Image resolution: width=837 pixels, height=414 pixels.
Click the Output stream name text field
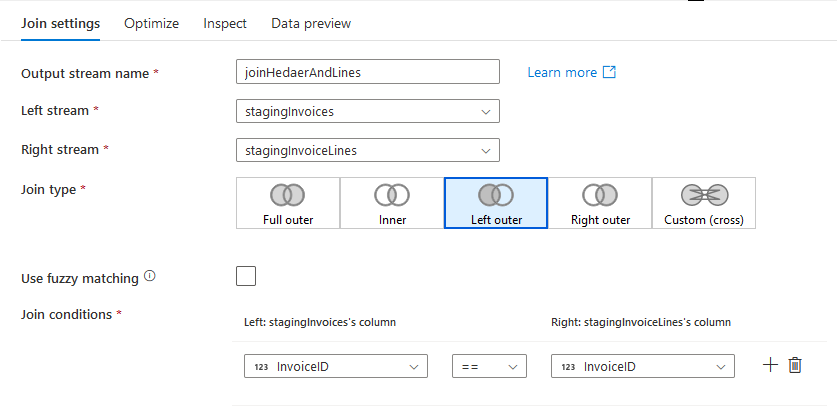[x=368, y=71]
